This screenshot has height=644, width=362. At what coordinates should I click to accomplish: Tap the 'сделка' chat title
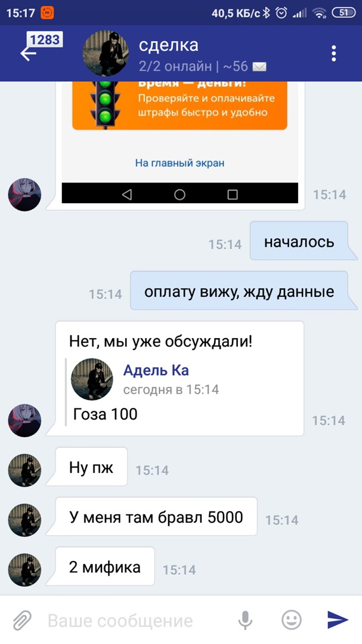click(168, 45)
